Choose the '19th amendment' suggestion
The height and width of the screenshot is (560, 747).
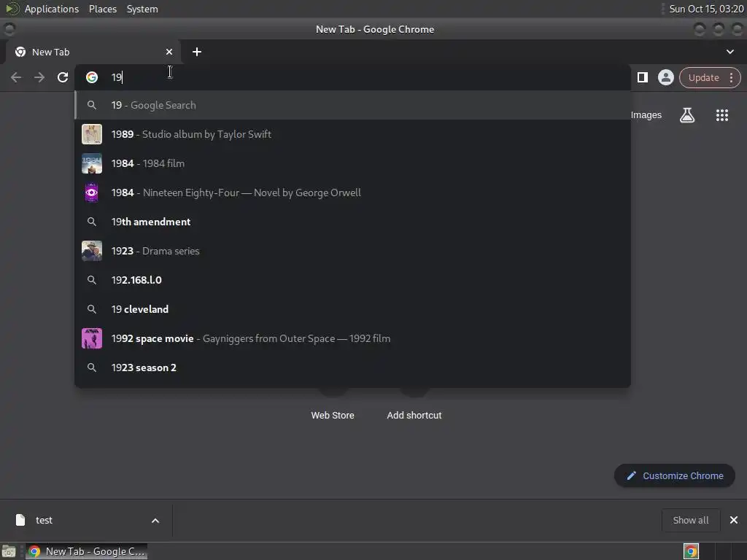(352, 222)
